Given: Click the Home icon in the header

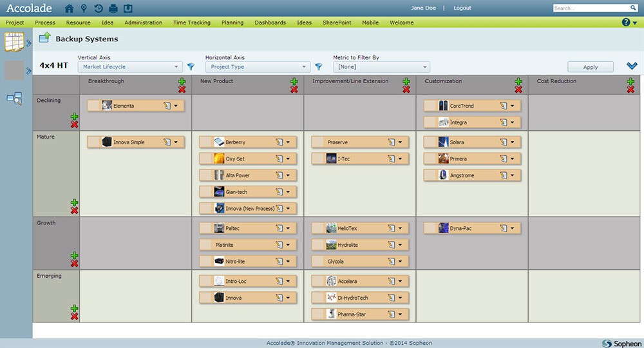Looking at the screenshot, I should (70, 8).
